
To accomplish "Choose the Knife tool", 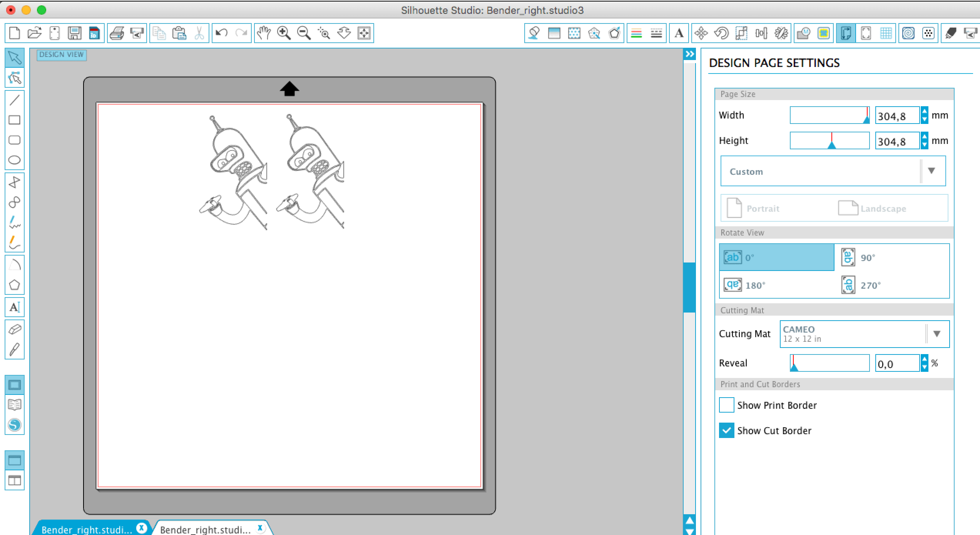I will click(15, 349).
